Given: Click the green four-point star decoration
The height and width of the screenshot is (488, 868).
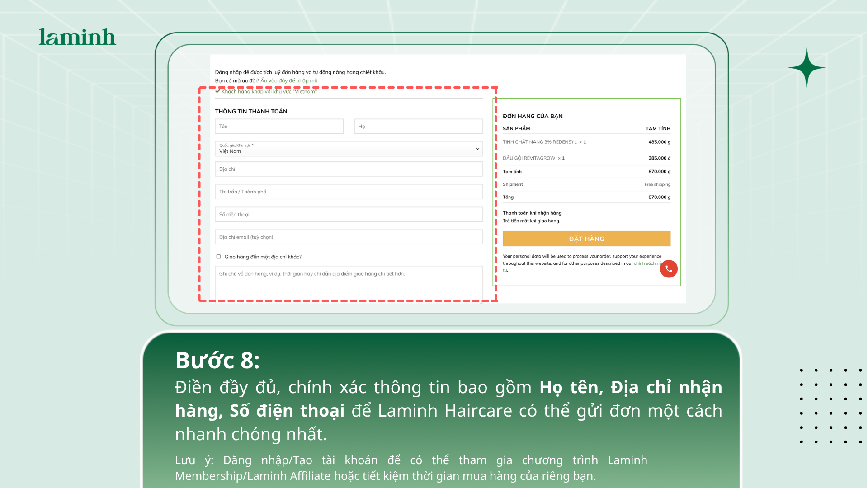Looking at the screenshot, I should point(807,68).
